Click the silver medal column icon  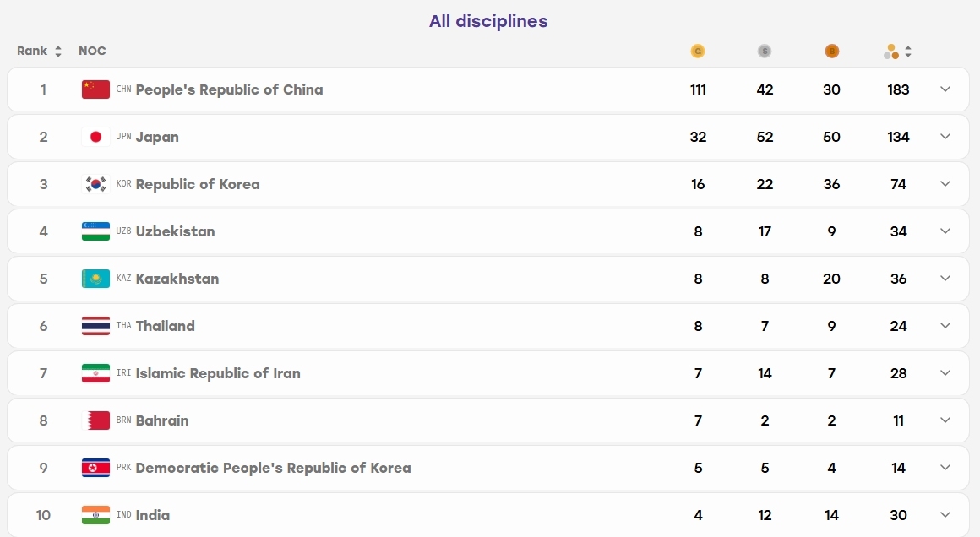coord(765,52)
